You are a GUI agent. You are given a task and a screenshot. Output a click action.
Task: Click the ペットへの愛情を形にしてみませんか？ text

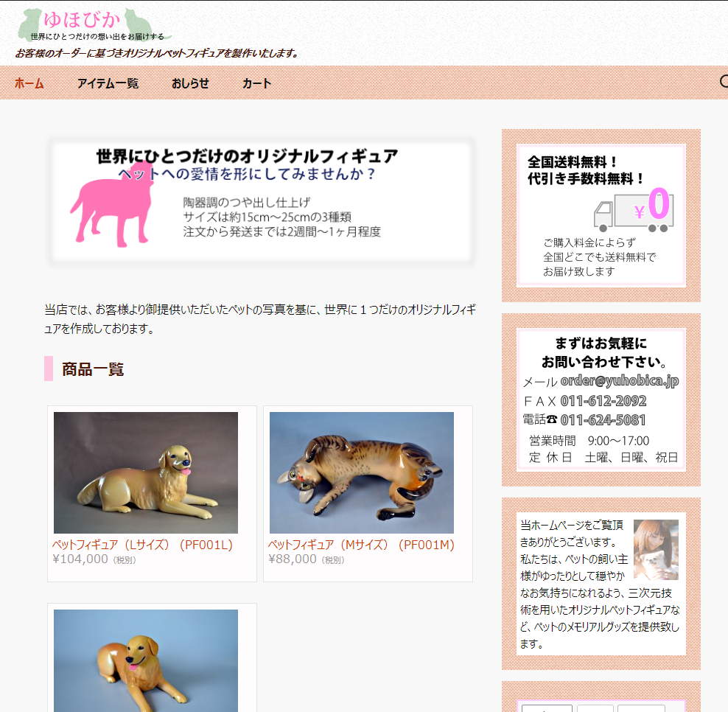pyautogui.click(x=247, y=174)
